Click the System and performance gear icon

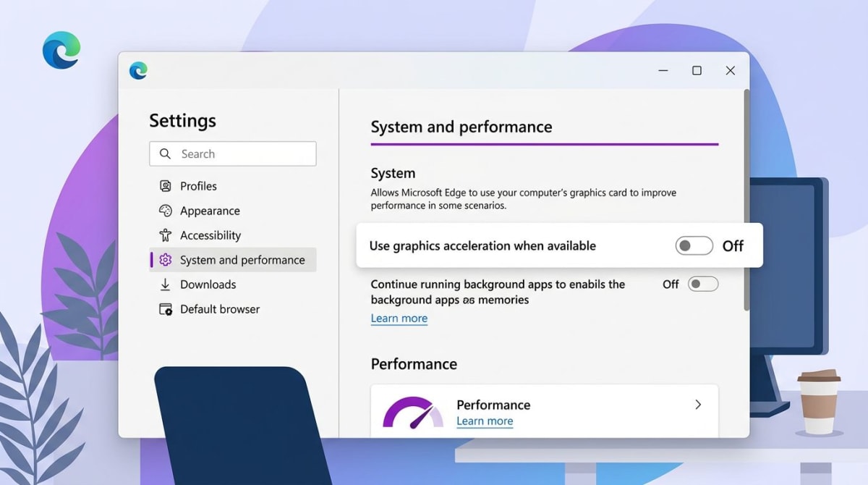[166, 260]
